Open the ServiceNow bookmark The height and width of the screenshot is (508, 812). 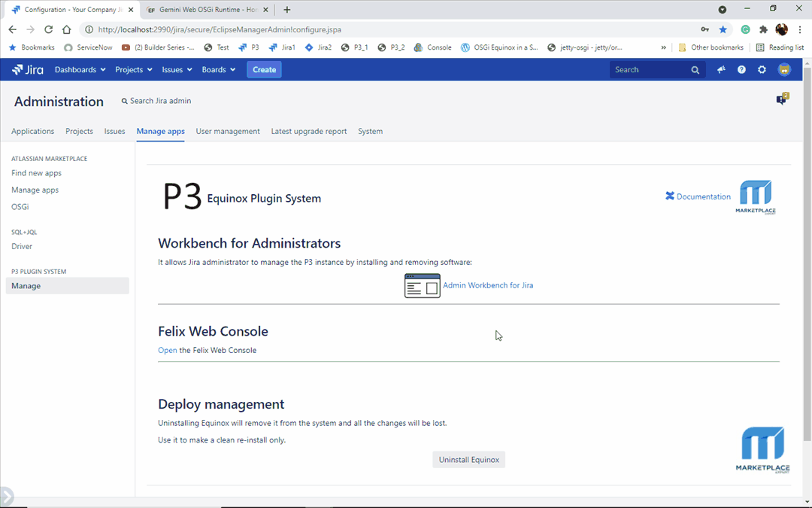click(88, 47)
